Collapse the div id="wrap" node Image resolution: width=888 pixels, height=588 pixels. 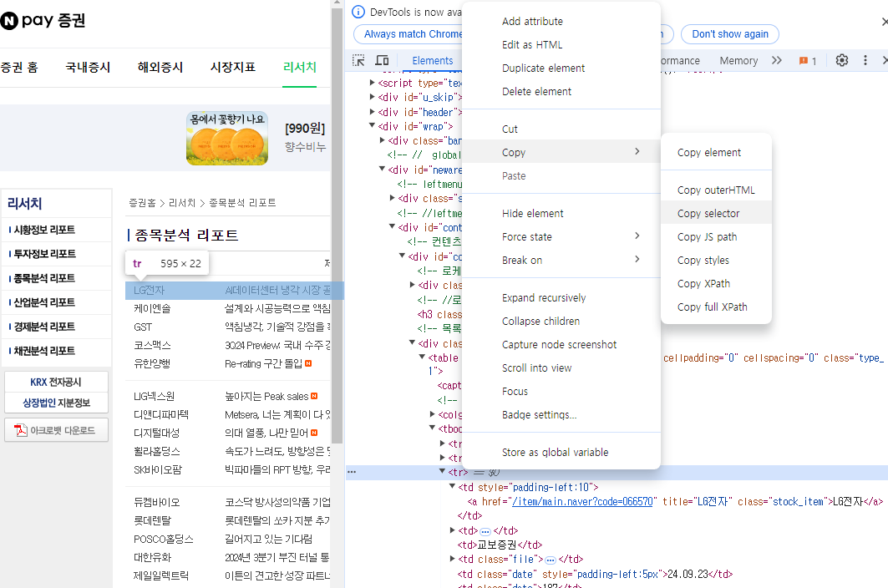click(x=372, y=126)
